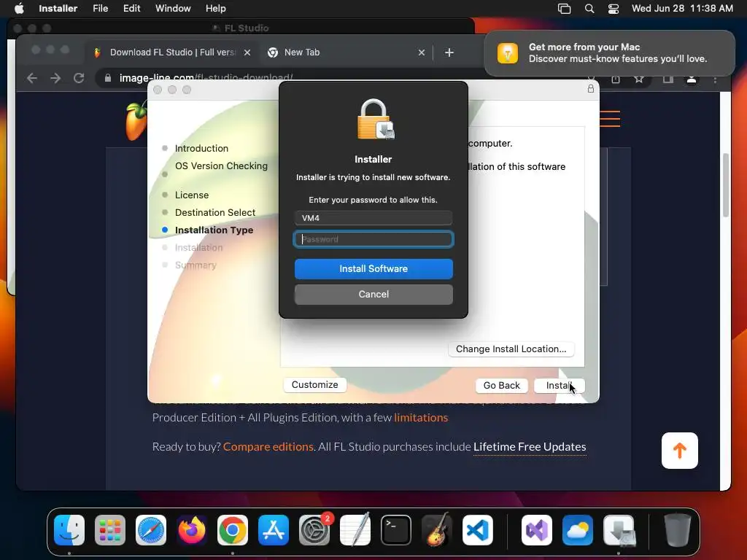
Task: Click the Installer icon in the Dock
Action: [619, 530]
